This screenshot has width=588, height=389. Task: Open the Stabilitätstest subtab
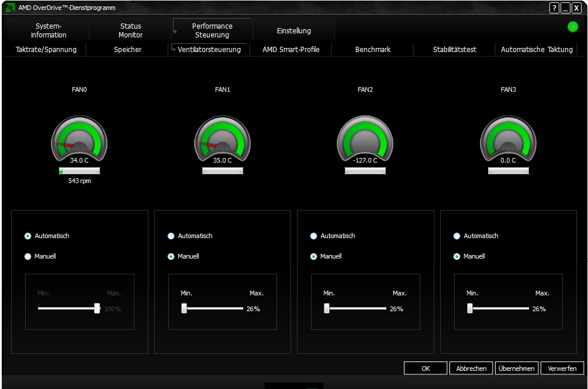pos(455,50)
